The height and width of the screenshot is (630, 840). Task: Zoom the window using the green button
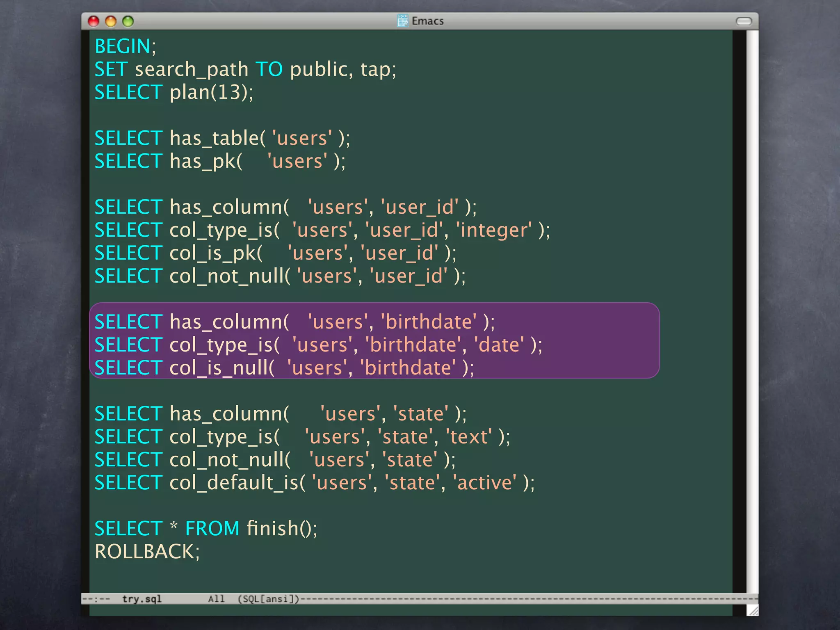pos(128,21)
